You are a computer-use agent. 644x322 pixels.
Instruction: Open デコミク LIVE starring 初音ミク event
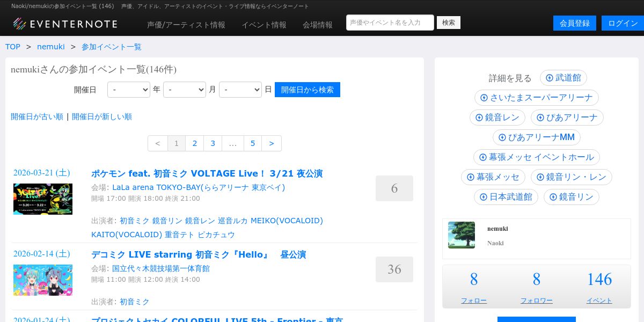(x=199, y=254)
